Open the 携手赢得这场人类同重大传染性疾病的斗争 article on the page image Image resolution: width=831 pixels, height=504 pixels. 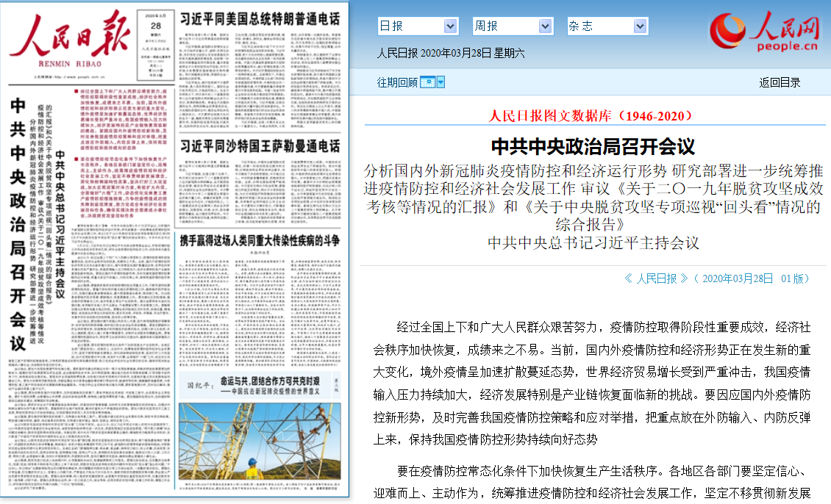(x=260, y=241)
